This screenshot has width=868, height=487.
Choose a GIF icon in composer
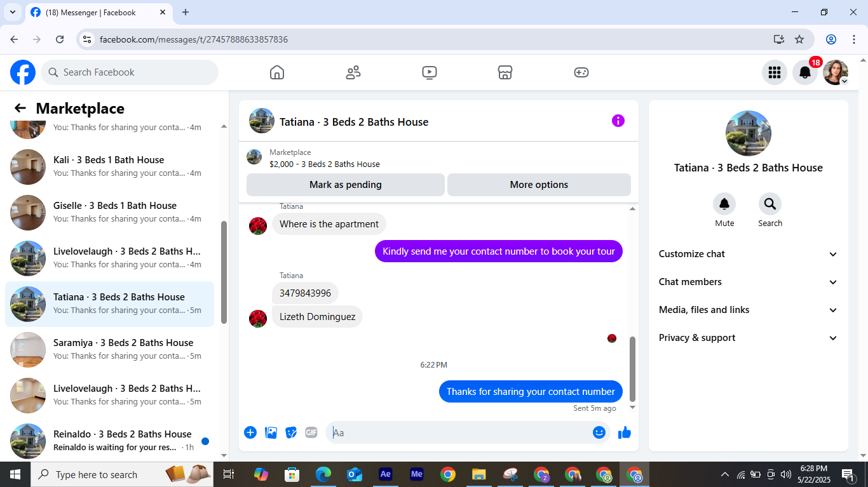(x=311, y=432)
